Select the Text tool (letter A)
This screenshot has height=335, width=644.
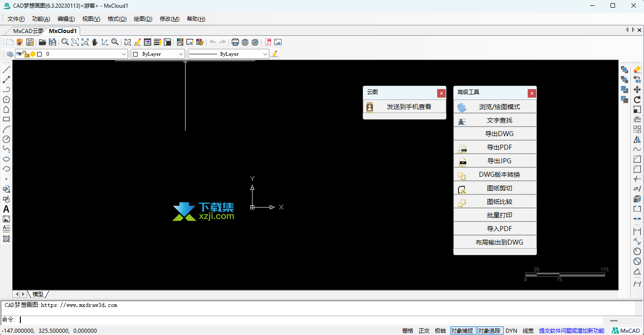6,209
